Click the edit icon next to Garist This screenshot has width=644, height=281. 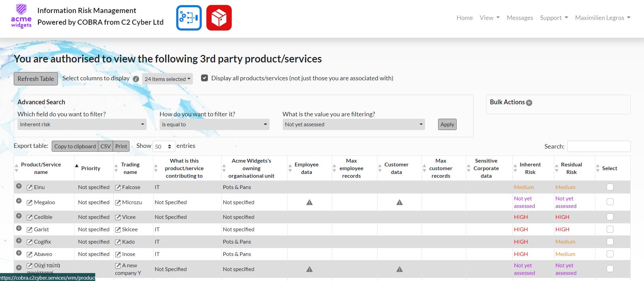click(x=29, y=230)
